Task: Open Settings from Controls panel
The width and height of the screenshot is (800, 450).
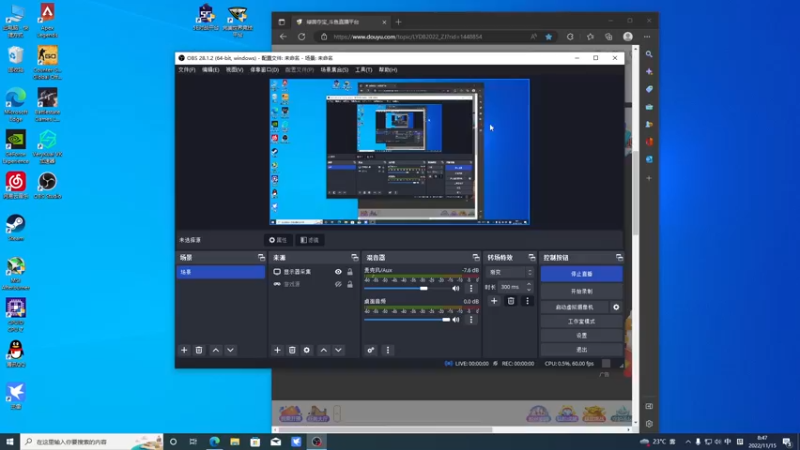Action: (581, 335)
